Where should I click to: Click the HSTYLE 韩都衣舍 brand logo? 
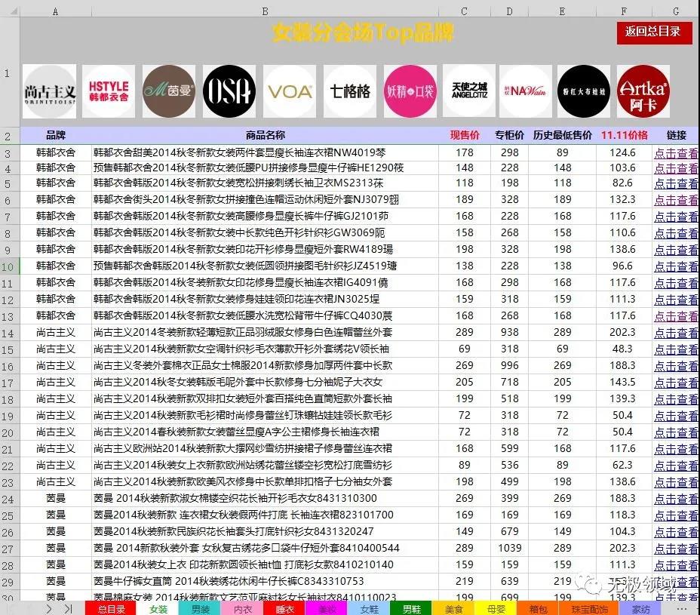[109, 91]
